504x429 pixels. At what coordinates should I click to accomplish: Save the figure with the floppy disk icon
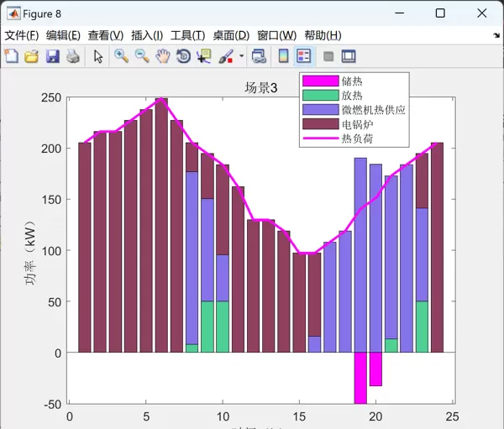tap(52, 56)
